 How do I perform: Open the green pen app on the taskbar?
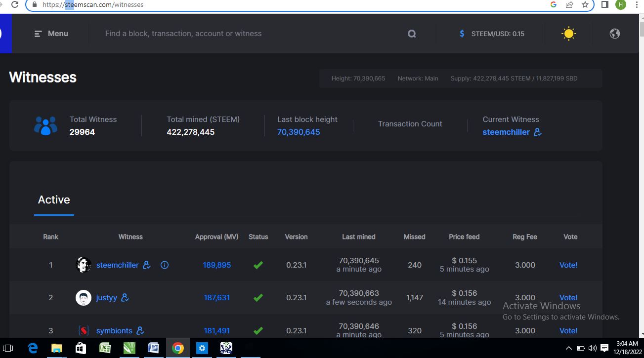click(129, 348)
